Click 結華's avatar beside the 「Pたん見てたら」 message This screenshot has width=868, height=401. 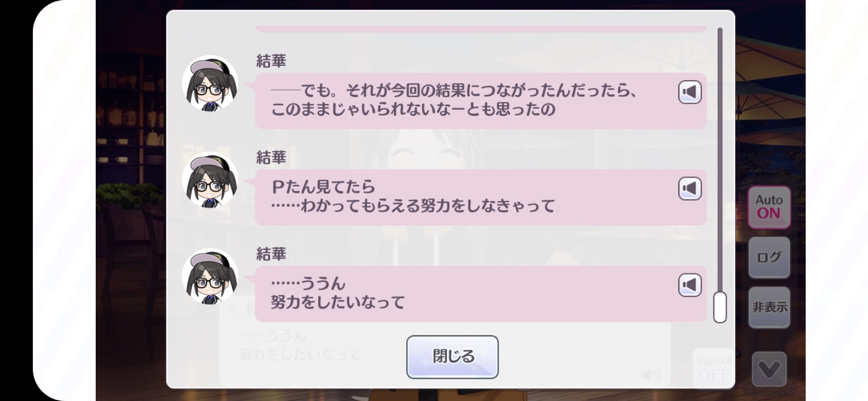210,180
